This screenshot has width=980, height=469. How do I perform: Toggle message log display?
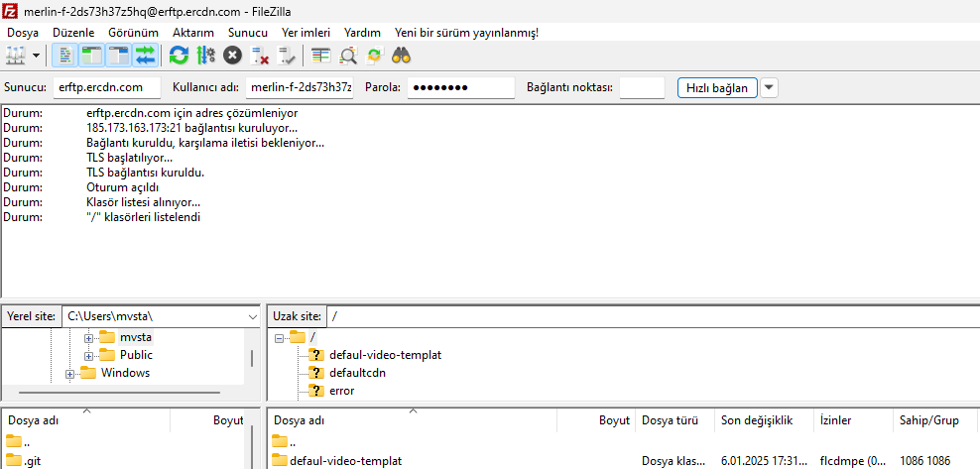(x=64, y=56)
